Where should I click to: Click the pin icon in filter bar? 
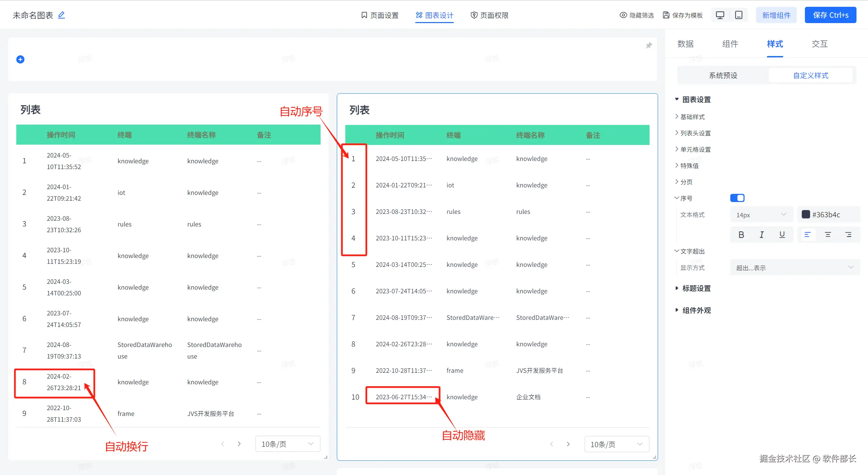click(649, 45)
